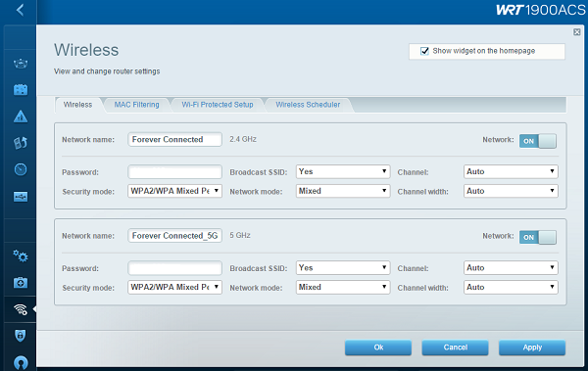Viewport: 588px width, 371px height.
Task: Click 'View and change router settings' text
Action: point(107,71)
